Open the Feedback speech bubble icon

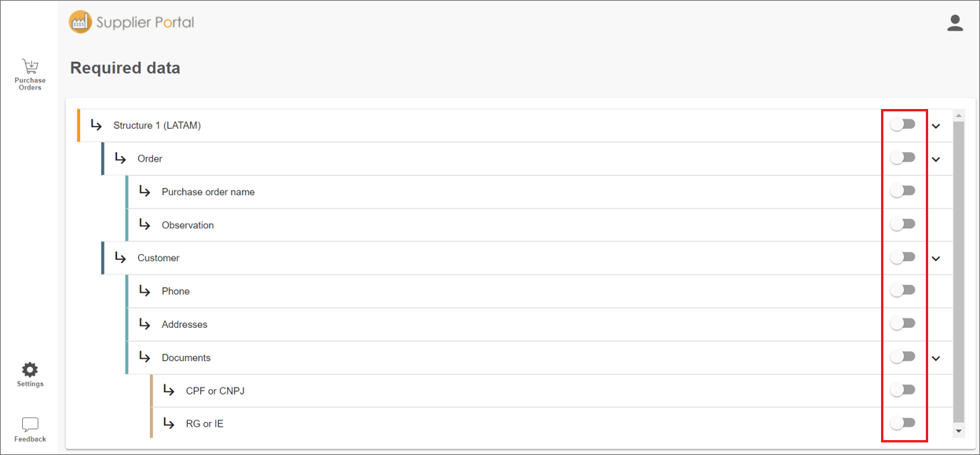click(x=30, y=424)
